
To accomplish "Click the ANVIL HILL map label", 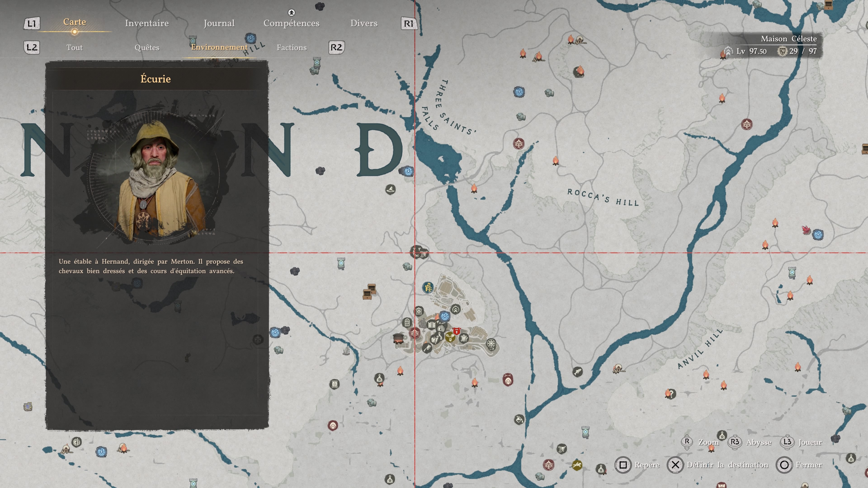I will 700,349.
